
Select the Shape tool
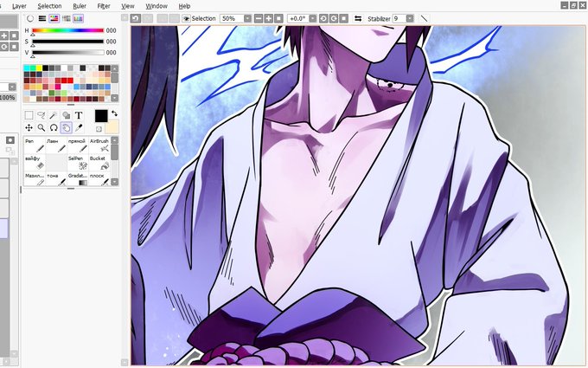(66, 115)
